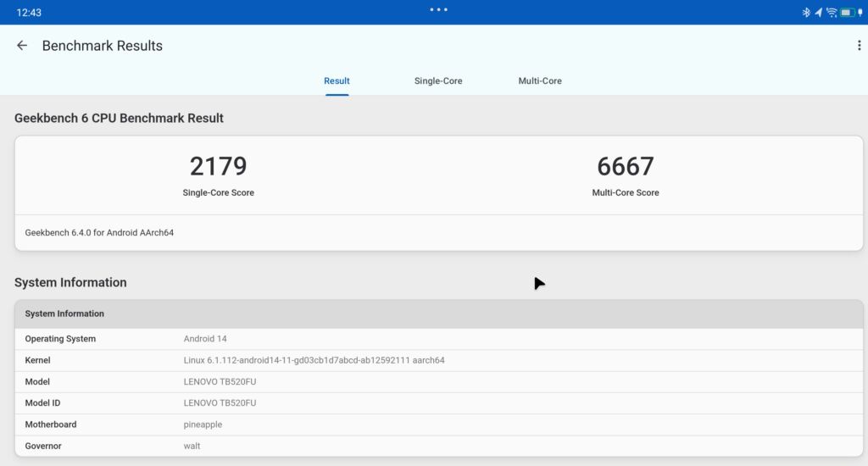This screenshot has width=868, height=466.
Task: Open the three-dot overflow menu
Action: click(860, 46)
